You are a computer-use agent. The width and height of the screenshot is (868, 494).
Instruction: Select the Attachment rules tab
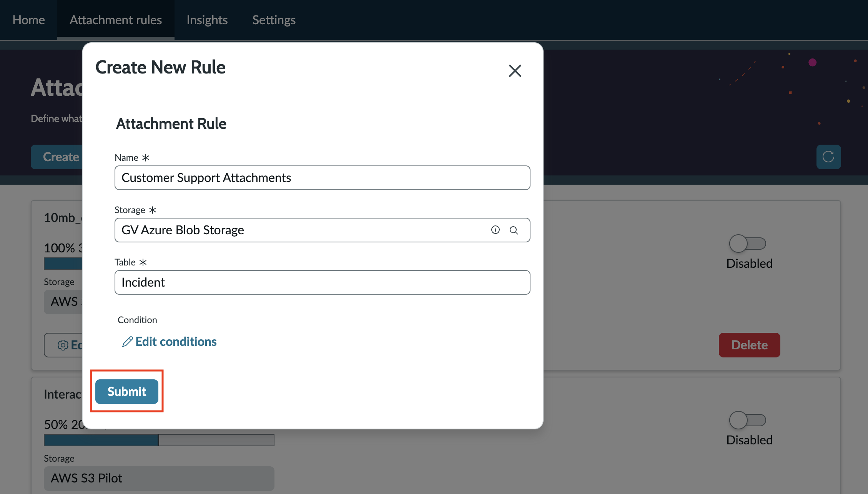pos(116,20)
